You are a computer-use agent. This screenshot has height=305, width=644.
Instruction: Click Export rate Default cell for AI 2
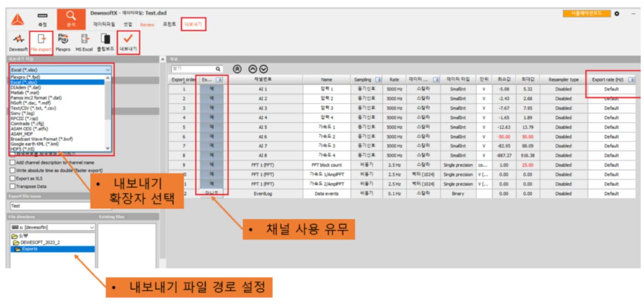coord(611,98)
